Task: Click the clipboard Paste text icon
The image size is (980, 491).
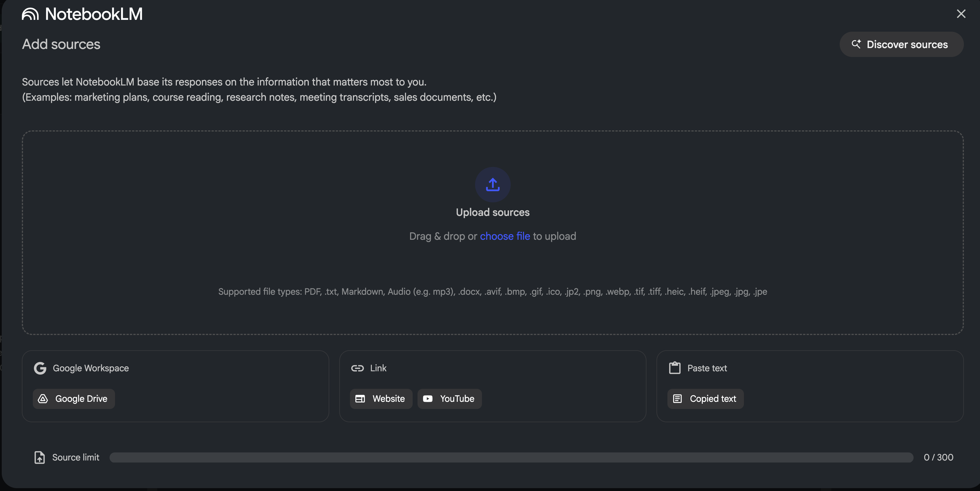Action: (x=675, y=368)
